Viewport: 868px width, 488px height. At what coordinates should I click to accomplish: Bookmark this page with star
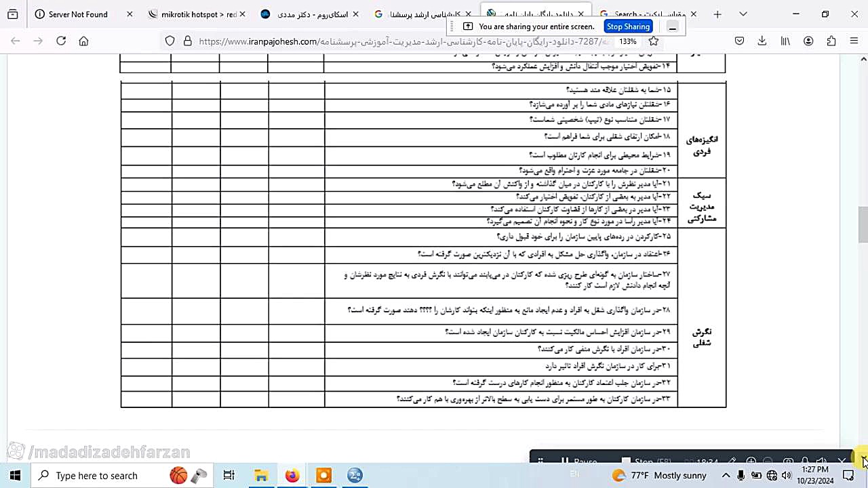pyautogui.click(x=654, y=41)
